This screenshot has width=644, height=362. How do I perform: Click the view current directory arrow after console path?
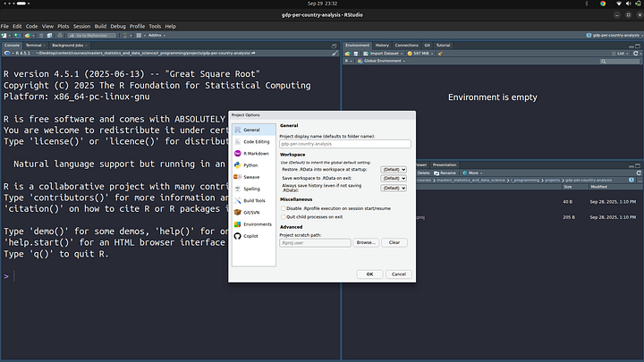click(x=253, y=53)
